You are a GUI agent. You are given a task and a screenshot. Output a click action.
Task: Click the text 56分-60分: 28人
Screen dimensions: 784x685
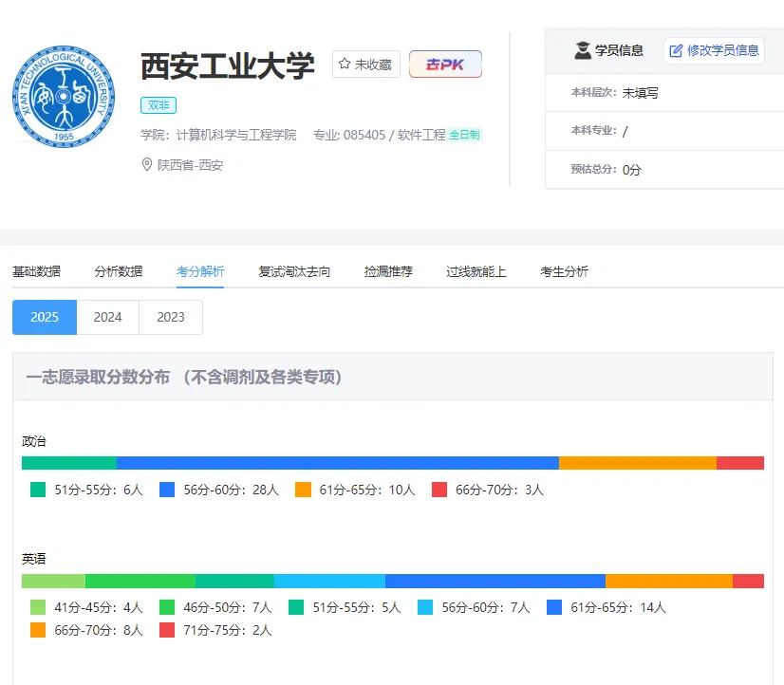tap(231, 490)
